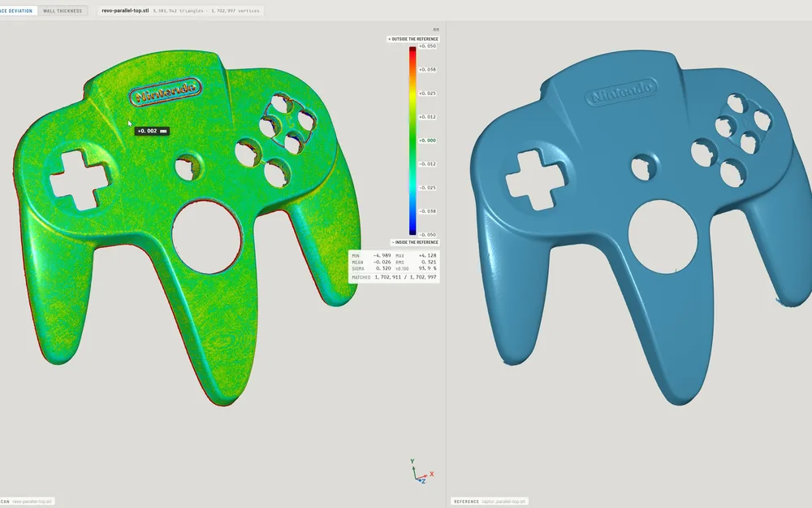Click the +0.002 mm deviation tooltip
812x508 pixels.
152,131
